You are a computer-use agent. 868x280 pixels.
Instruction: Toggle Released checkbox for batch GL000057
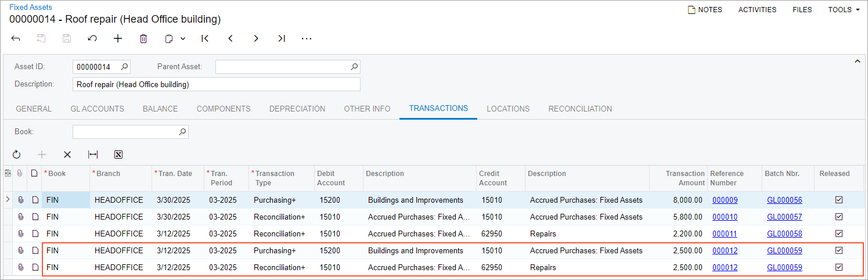(838, 217)
